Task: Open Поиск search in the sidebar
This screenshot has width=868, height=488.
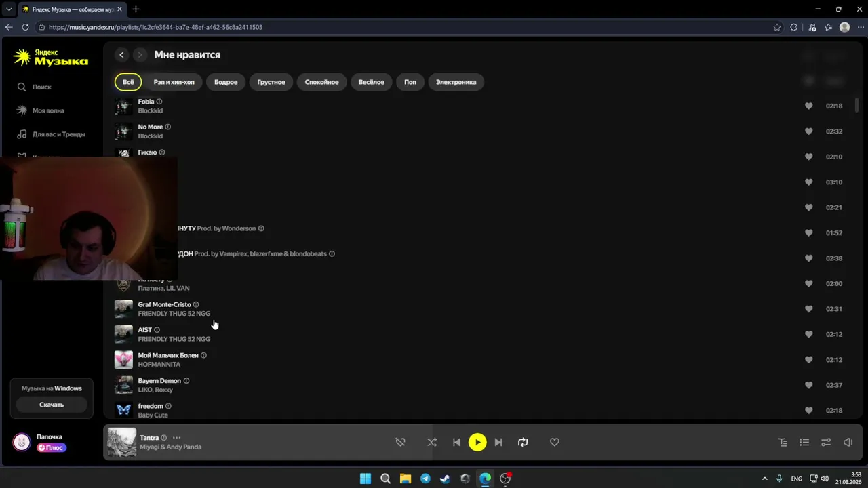Action: tap(34, 87)
